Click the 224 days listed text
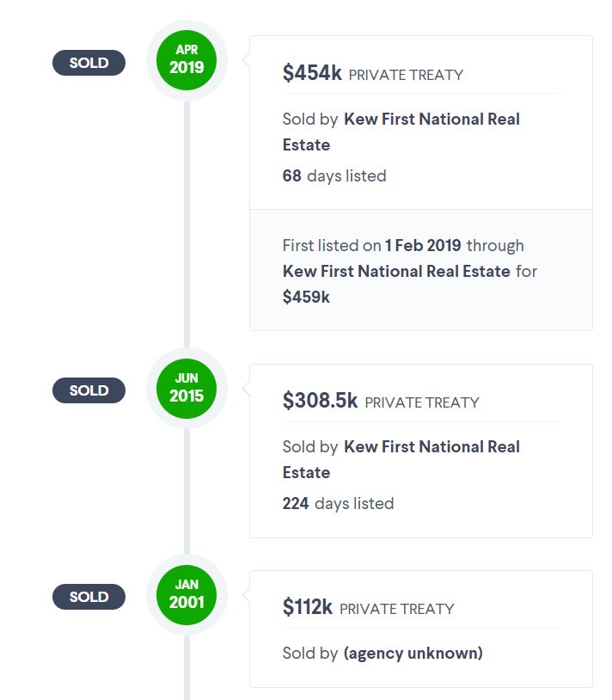612x700 pixels. click(338, 504)
